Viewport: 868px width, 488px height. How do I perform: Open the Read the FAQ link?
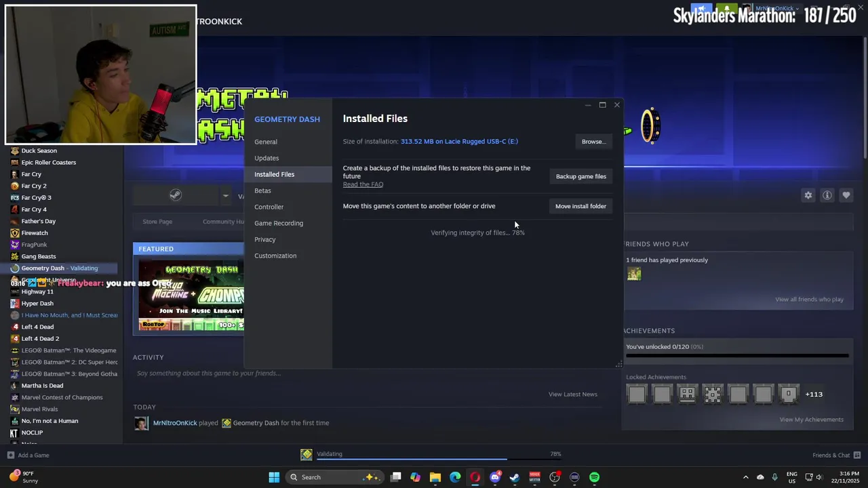coord(363,184)
